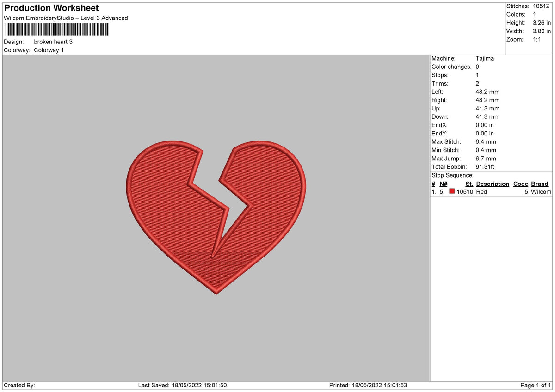Click the # column header
This screenshot has height=392, width=555.
point(433,184)
